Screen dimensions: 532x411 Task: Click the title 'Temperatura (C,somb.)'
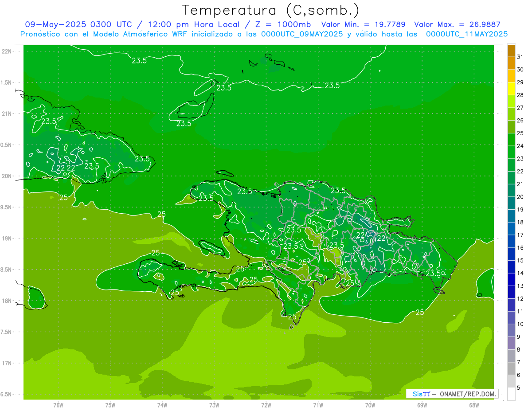point(271,10)
